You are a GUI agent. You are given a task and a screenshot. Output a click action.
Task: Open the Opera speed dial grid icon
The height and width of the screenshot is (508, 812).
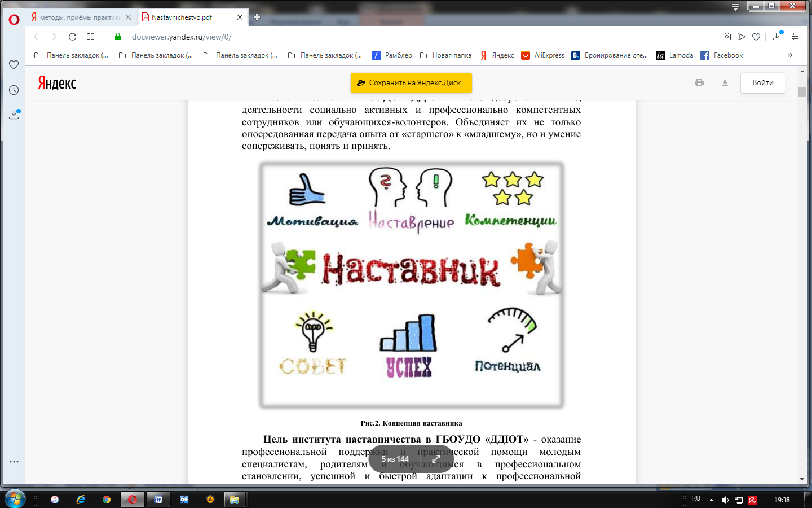pos(90,37)
